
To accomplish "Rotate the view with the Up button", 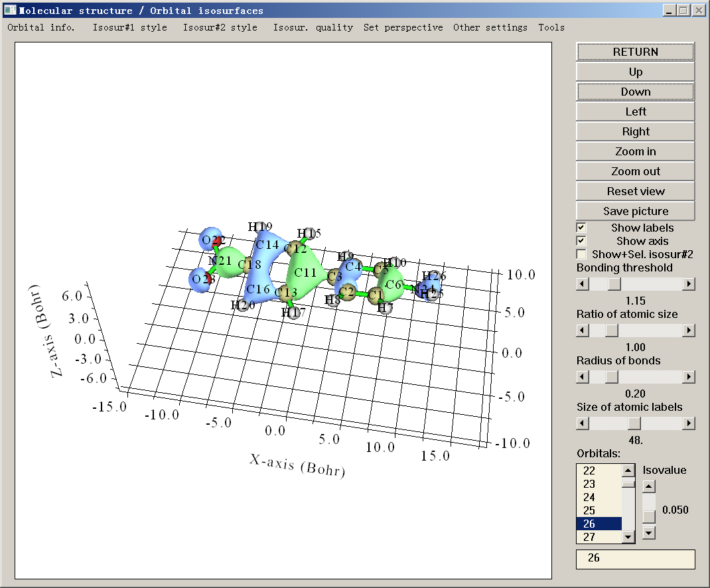I will pos(635,72).
